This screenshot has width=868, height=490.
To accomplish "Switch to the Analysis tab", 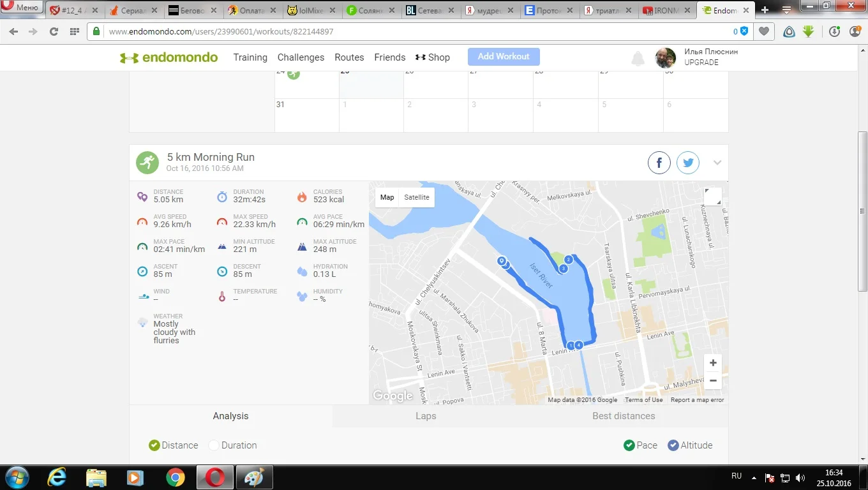I will pos(230,416).
